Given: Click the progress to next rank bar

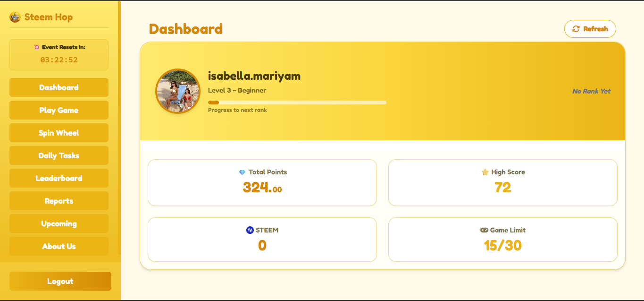Looking at the screenshot, I should click(297, 103).
